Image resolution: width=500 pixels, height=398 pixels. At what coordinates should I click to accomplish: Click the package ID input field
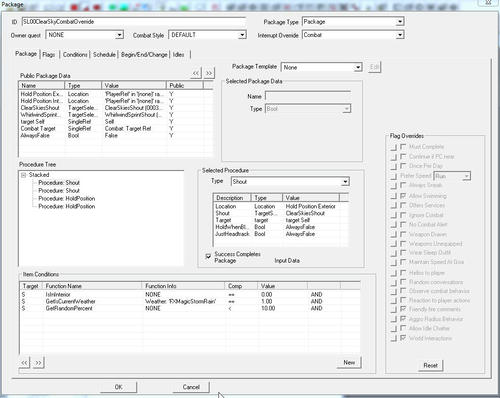coord(133,22)
